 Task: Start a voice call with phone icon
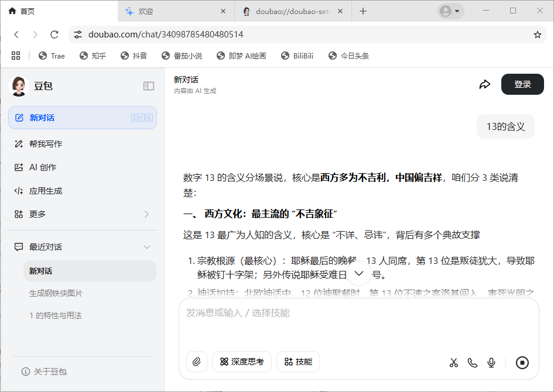[x=473, y=362]
